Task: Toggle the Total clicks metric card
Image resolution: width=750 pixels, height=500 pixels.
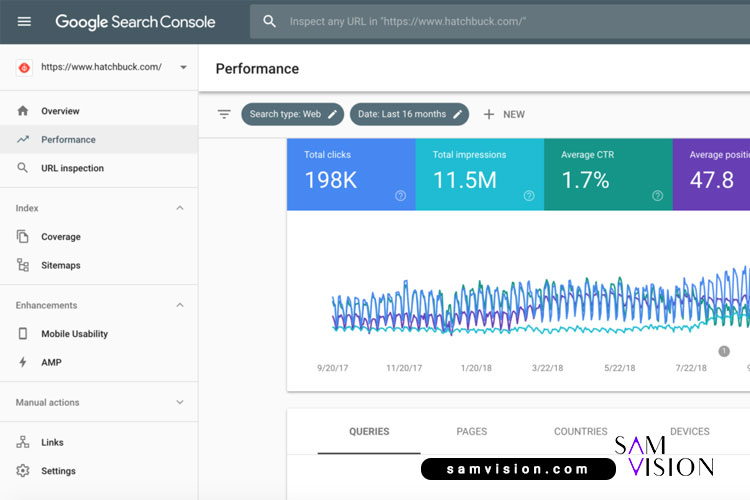Action: click(x=351, y=175)
